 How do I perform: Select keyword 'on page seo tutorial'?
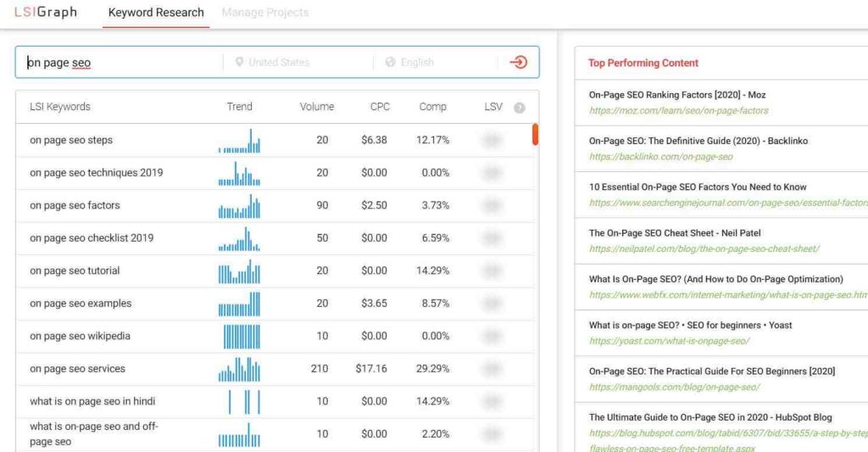(75, 271)
